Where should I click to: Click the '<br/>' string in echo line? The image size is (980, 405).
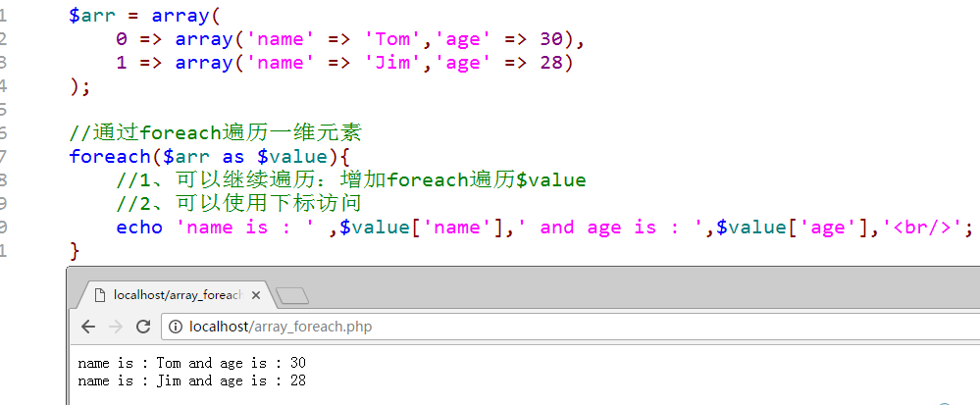pyautogui.click(x=927, y=228)
